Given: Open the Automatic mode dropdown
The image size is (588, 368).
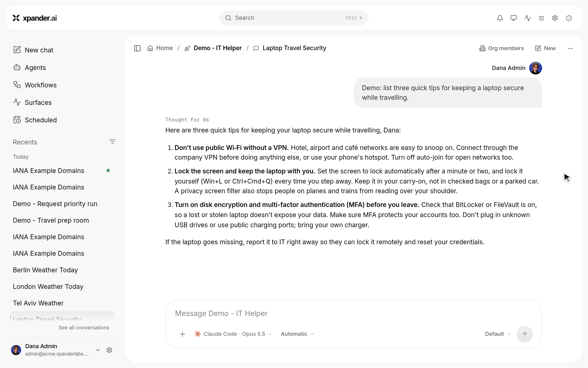Looking at the screenshot, I should [297, 334].
